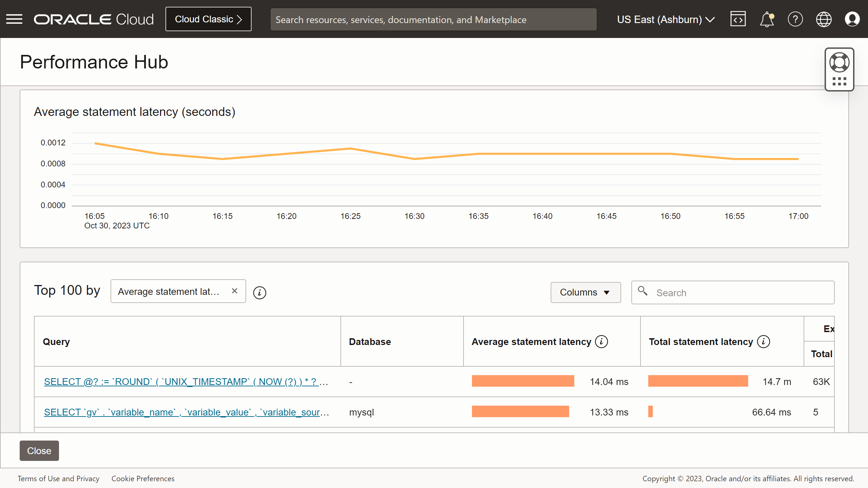Open Cookie Preferences
Viewport: 868px width, 488px height.
143,479
